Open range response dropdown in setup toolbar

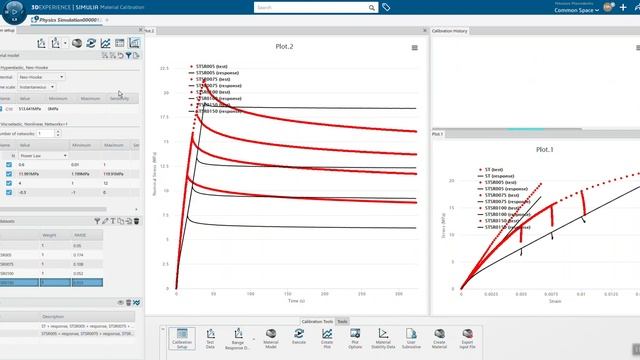pos(65,43)
